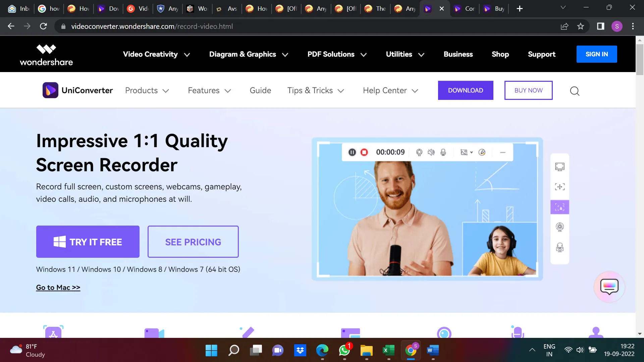Click the Support menu item
The height and width of the screenshot is (362, 644).
(x=542, y=54)
